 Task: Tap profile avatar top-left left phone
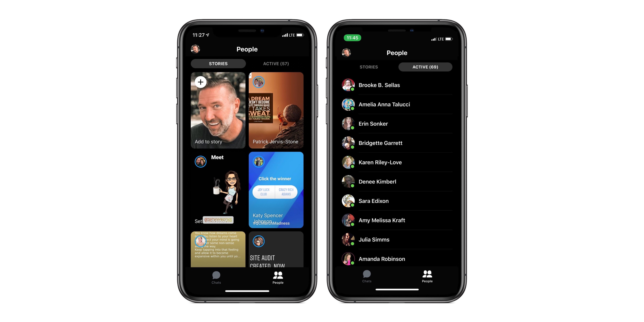[197, 49]
